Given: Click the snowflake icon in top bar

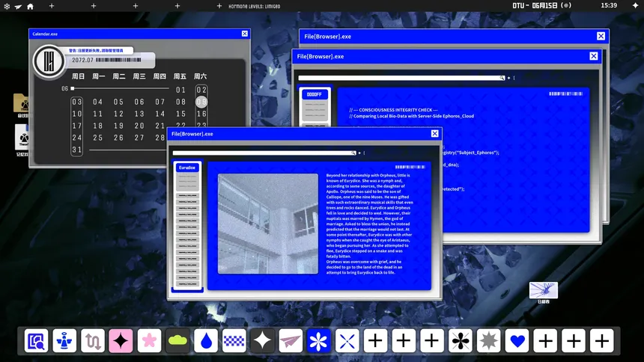Looking at the screenshot, I should click(7, 6).
